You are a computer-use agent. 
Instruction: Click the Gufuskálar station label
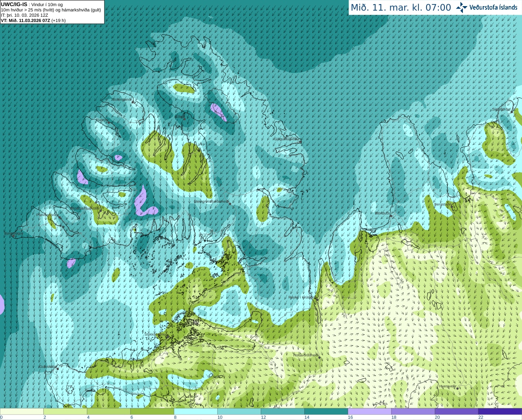47,367
